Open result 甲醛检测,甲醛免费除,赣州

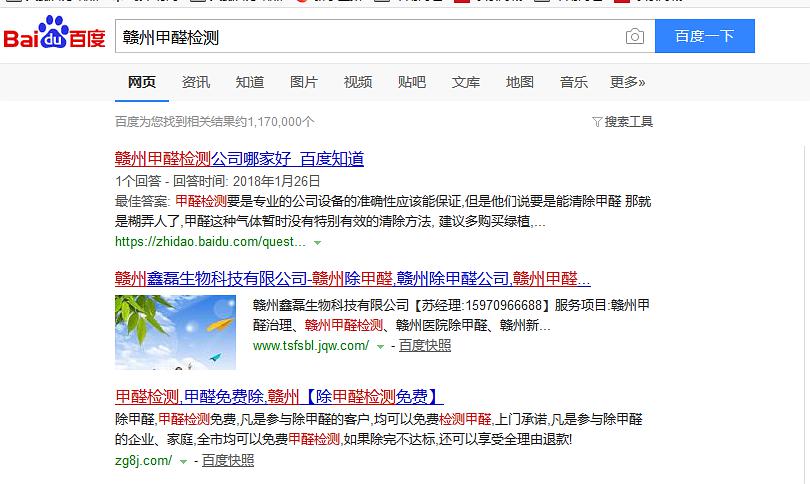(279, 397)
